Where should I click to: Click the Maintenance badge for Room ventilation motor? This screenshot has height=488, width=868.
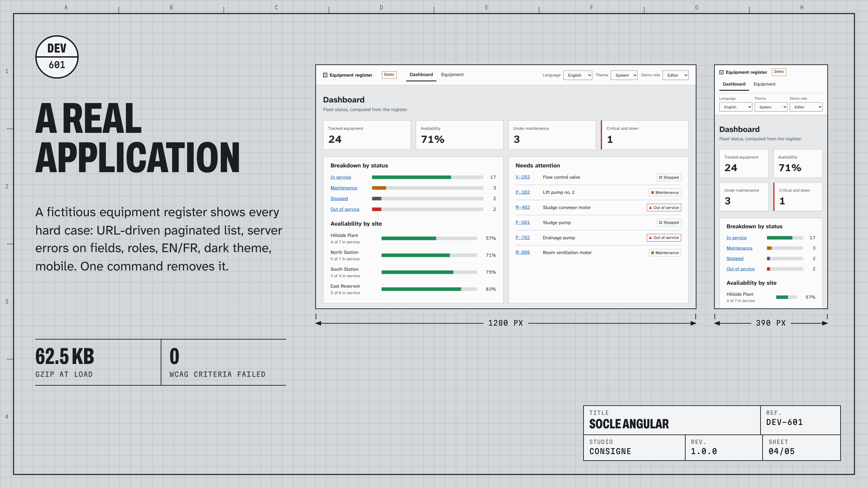coord(665,253)
